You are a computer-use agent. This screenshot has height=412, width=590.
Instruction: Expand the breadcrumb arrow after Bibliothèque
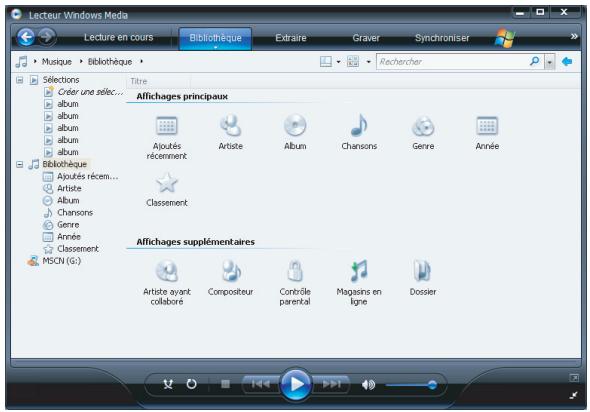tap(141, 61)
